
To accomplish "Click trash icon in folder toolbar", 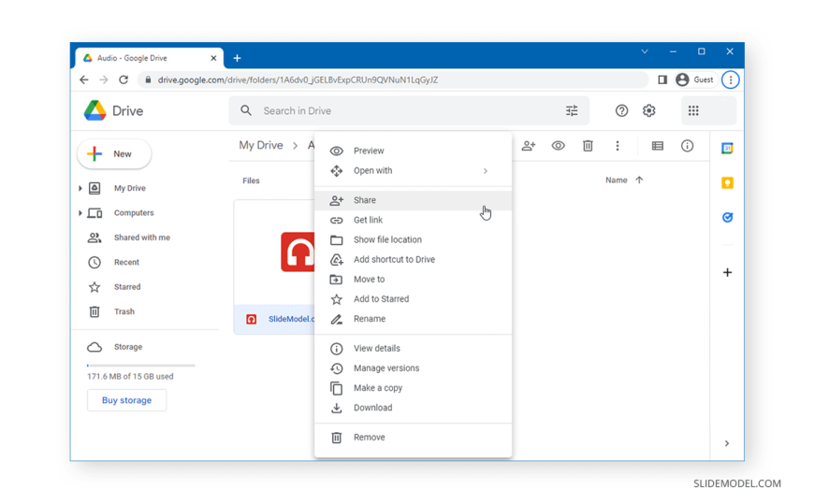I will point(588,146).
